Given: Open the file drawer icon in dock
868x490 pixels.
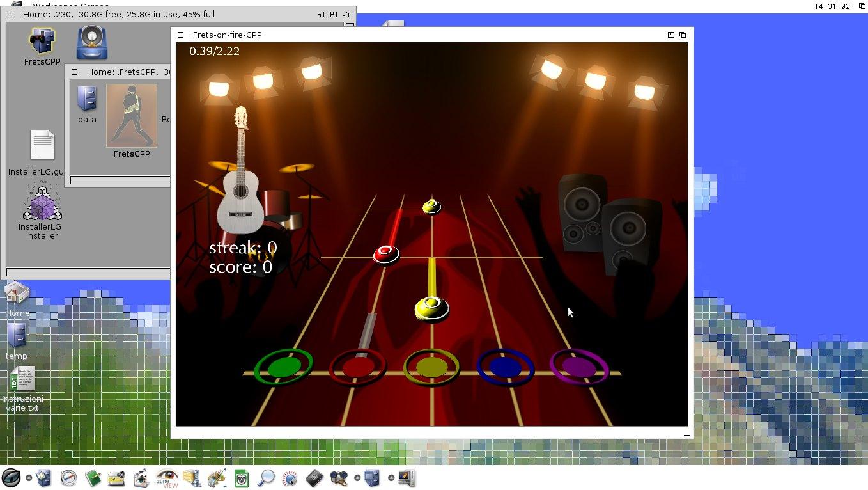Looking at the screenshot, I should click(44, 478).
